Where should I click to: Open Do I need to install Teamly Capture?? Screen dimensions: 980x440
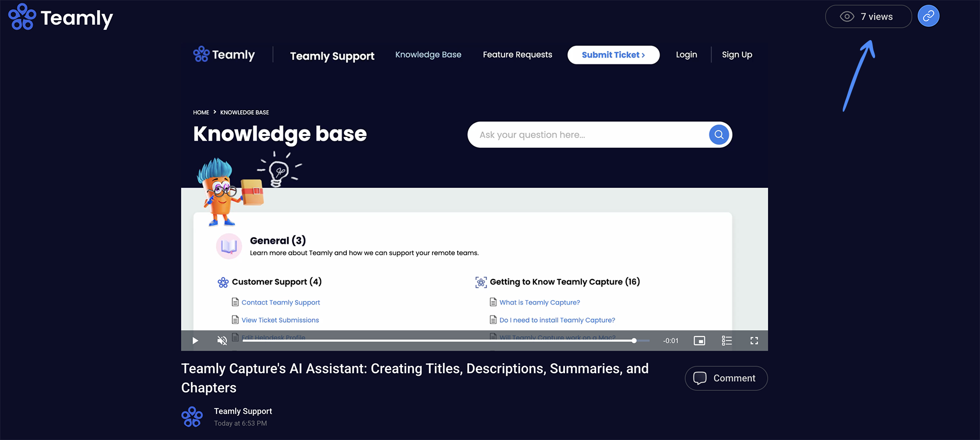[557, 320]
